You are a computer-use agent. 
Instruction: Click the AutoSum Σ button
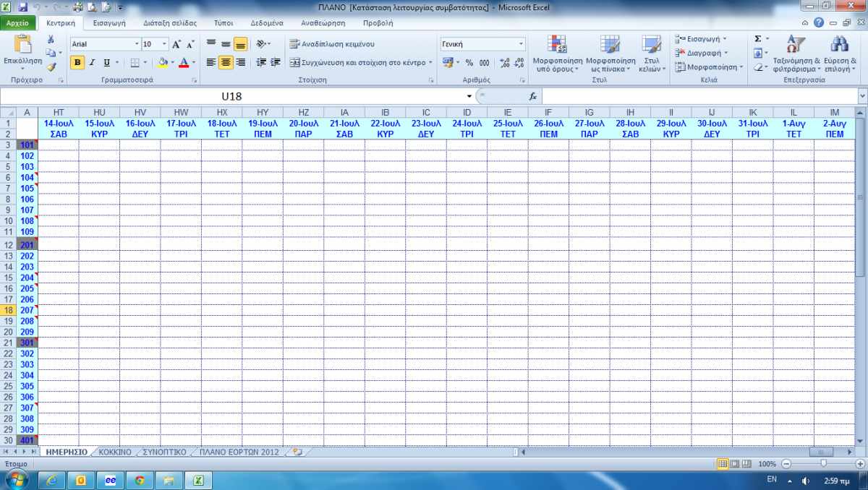758,39
